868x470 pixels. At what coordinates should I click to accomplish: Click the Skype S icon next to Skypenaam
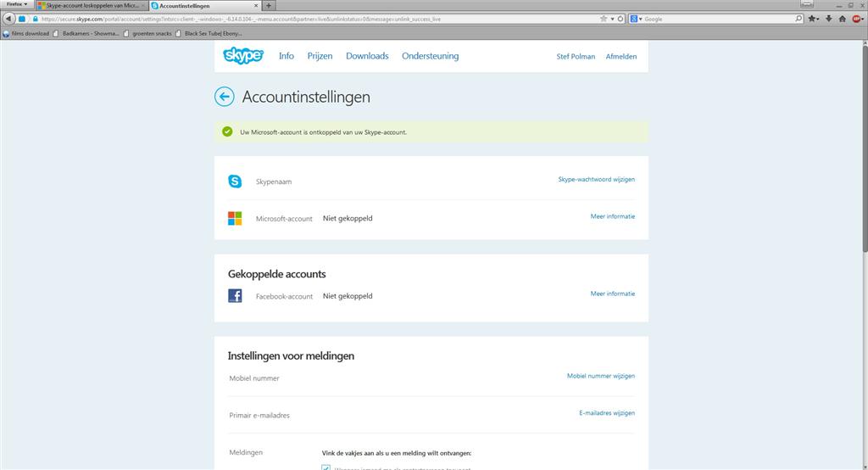[235, 182]
